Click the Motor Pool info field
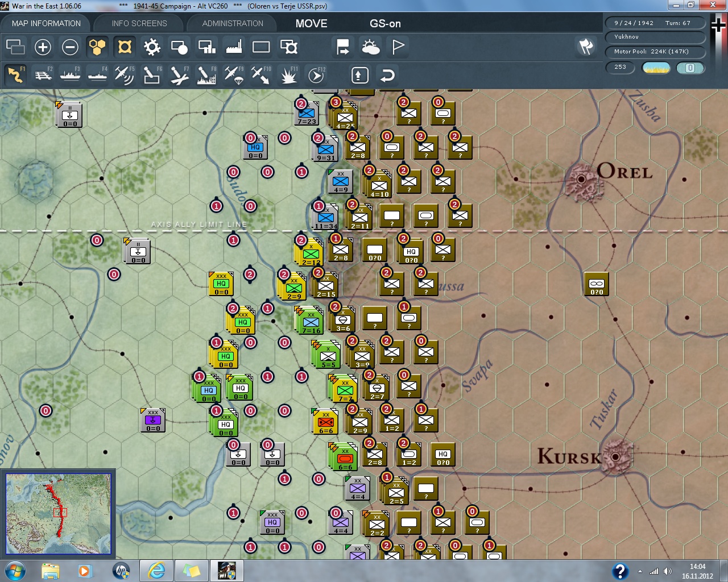The width and height of the screenshot is (728, 582). point(655,52)
